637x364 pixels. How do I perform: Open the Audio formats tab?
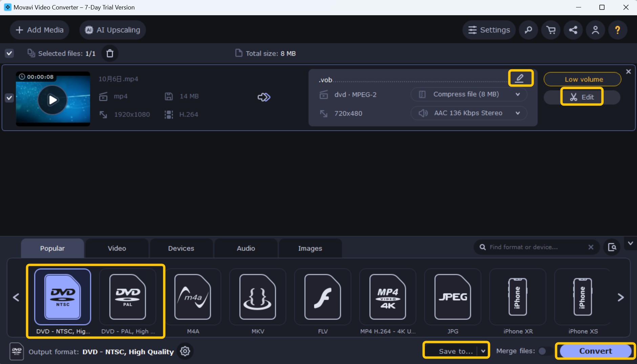click(246, 248)
